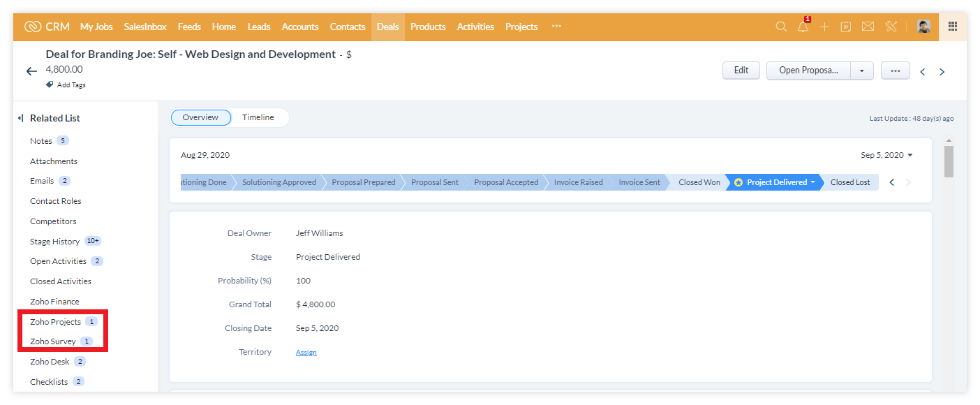980x405 pixels.
Task: Open the Project Delivered stage dropdown
Action: click(812, 182)
